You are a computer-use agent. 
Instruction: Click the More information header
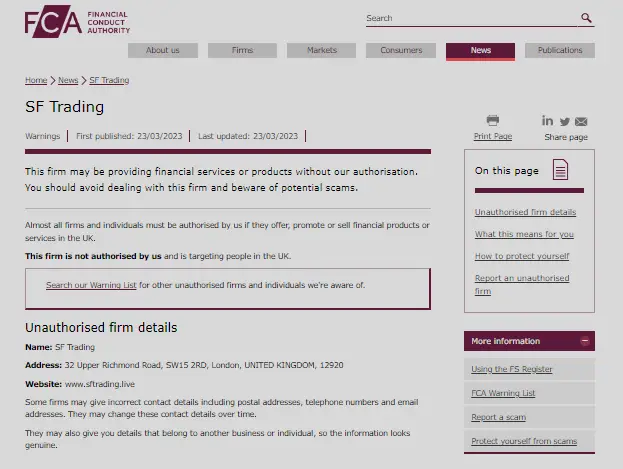(529, 341)
